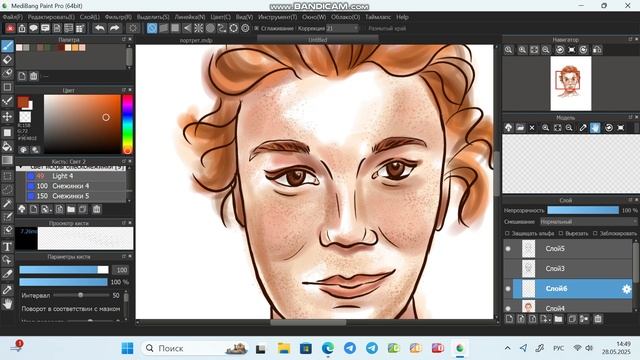Select the Magic Wand tool

click(7, 203)
